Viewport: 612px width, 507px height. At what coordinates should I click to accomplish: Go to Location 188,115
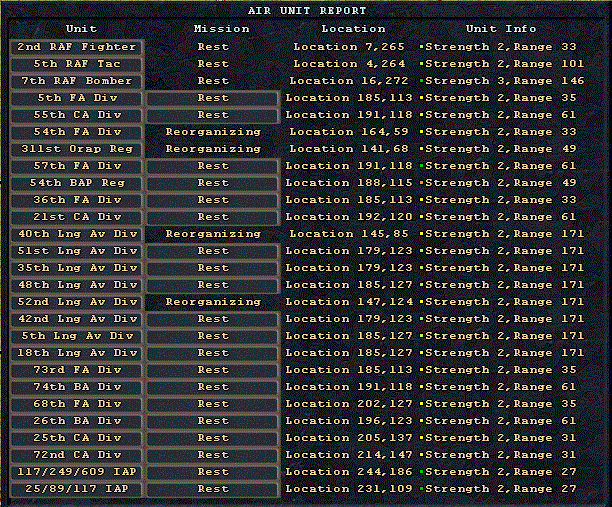(x=349, y=183)
